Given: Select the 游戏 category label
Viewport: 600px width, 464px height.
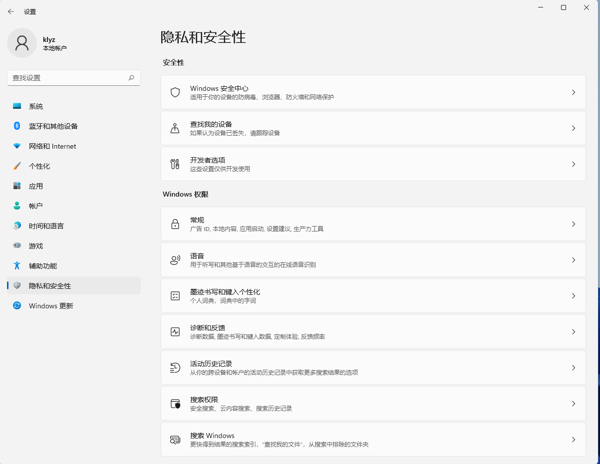Looking at the screenshot, I should point(36,246).
